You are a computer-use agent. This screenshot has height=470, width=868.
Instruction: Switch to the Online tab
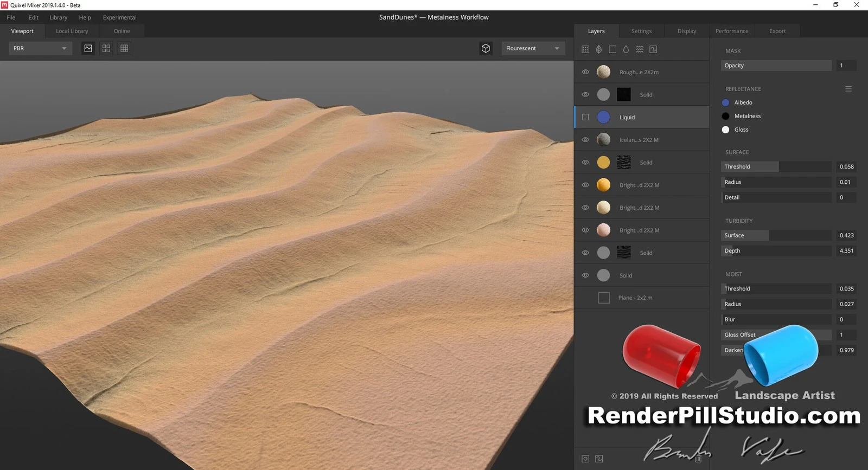[122, 31]
